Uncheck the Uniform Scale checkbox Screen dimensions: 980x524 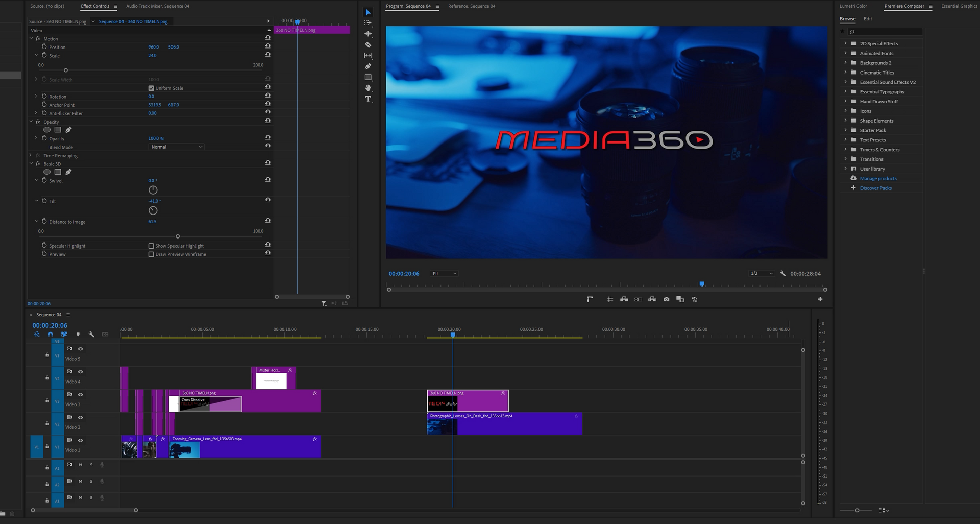pyautogui.click(x=151, y=88)
